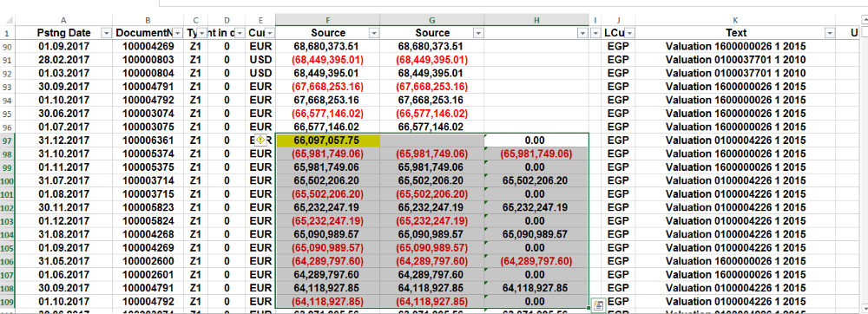Click Valuation 1600000026 1 2015 in row 90

pyautogui.click(x=735, y=47)
